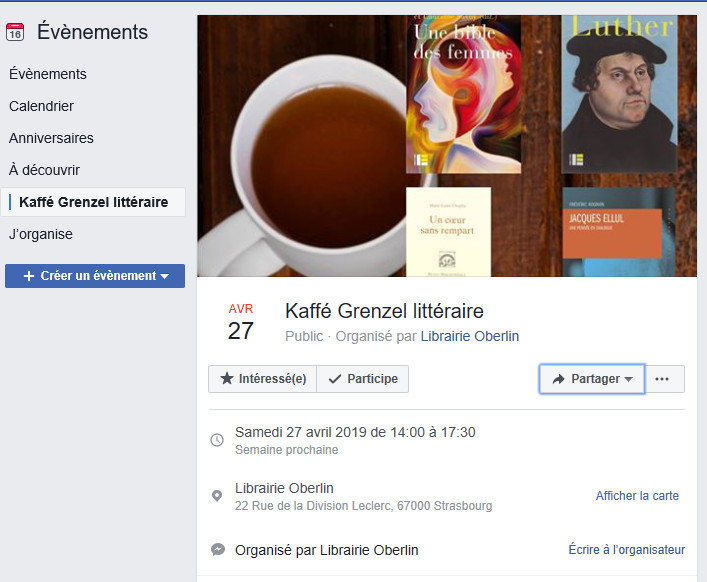Click Organisé par Librairie Oberlin row text
Image resolution: width=707 pixels, height=582 pixels.
point(326,550)
